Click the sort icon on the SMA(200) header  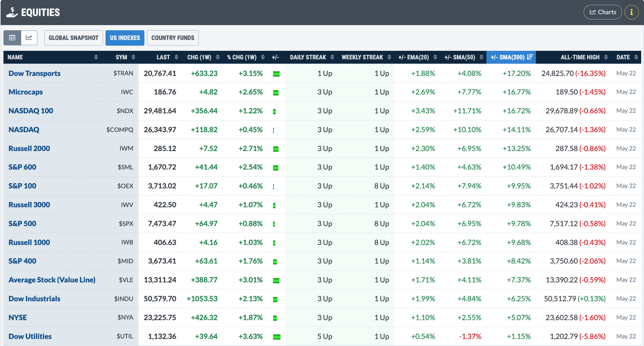530,57
